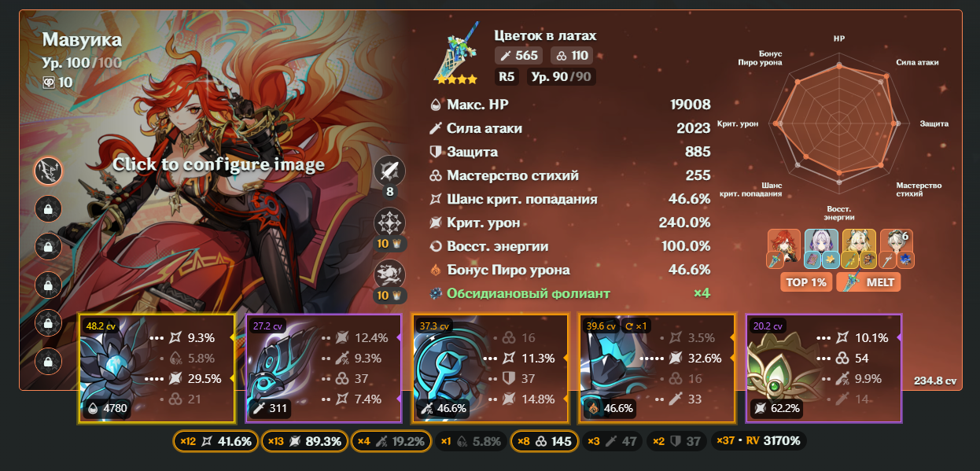Toggle the ×13 crit damage 89.3% chip
This screenshot has width=980, height=471.
[304, 442]
